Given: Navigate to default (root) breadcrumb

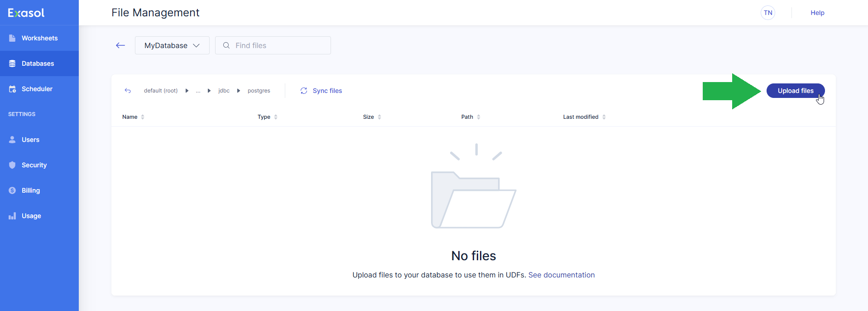Looking at the screenshot, I should 161,91.
